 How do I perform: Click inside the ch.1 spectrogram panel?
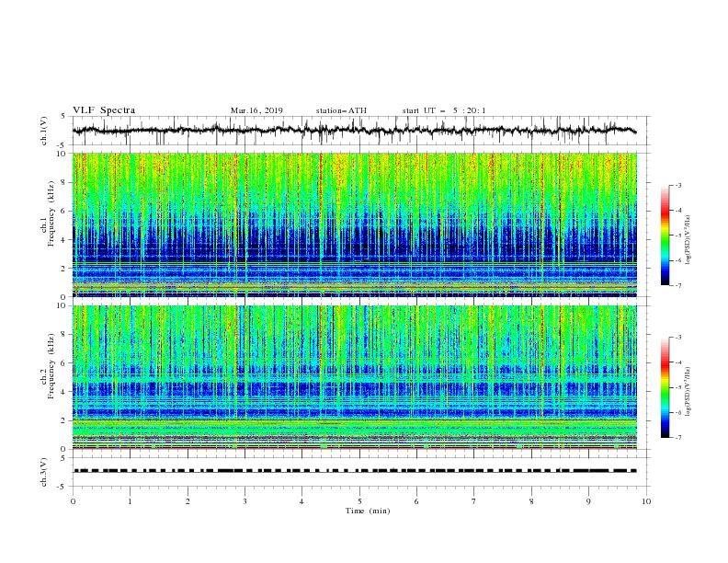pos(355,224)
